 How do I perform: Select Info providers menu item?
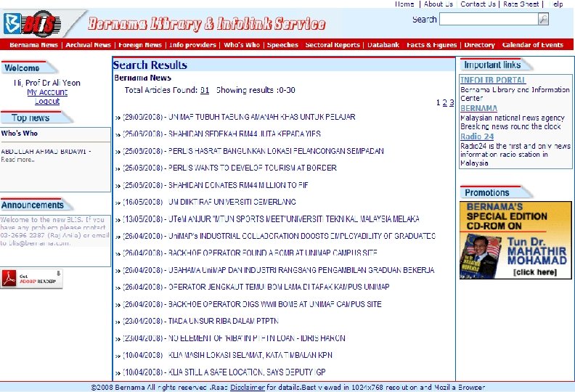(x=192, y=45)
